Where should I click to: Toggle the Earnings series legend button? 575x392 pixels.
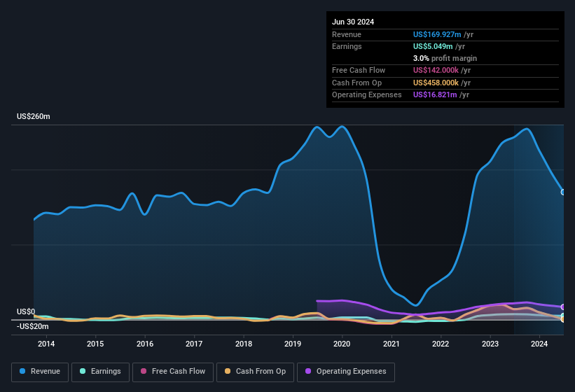pos(100,372)
